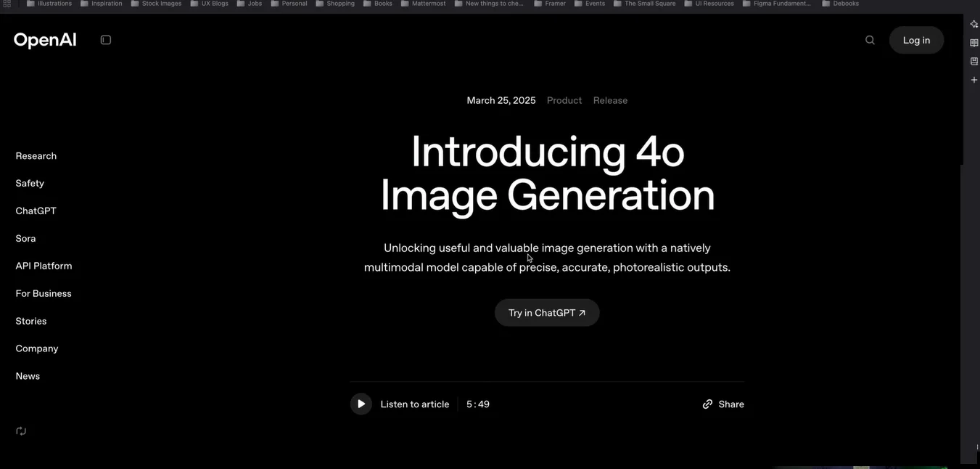Open the For Business sidebar item
The height and width of the screenshot is (469, 980).
tap(44, 294)
